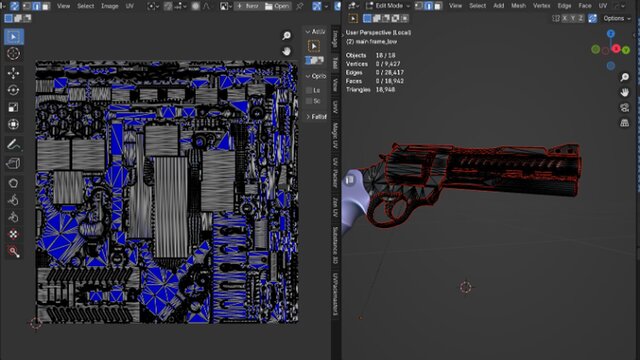Open Vertex menu in 3D viewport
The image size is (640, 360).
coord(542,6)
